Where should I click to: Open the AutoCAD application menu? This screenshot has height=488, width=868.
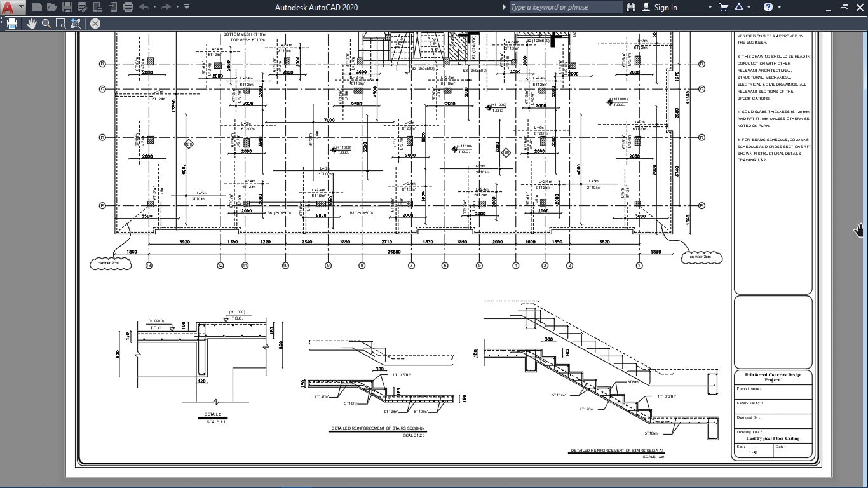click(x=12, y=7)
